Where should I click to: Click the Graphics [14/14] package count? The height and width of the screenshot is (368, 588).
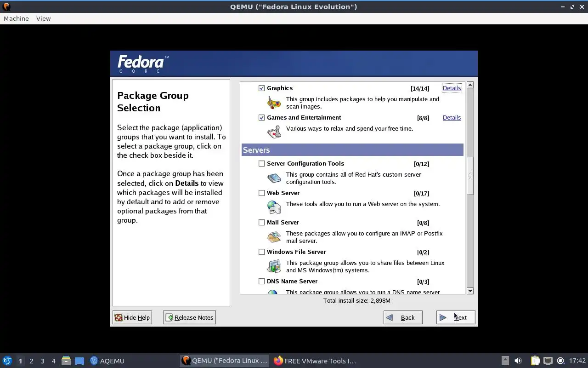[420, 88]
